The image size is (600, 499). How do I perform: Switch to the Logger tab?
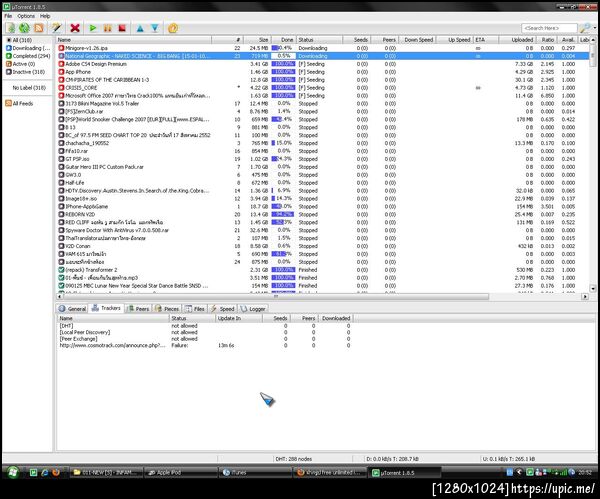pos(253,309)
